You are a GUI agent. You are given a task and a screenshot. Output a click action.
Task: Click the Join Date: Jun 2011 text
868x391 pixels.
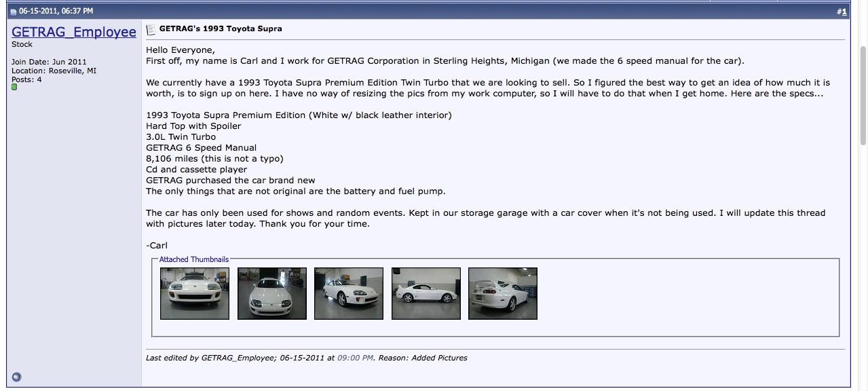point(49,62)
